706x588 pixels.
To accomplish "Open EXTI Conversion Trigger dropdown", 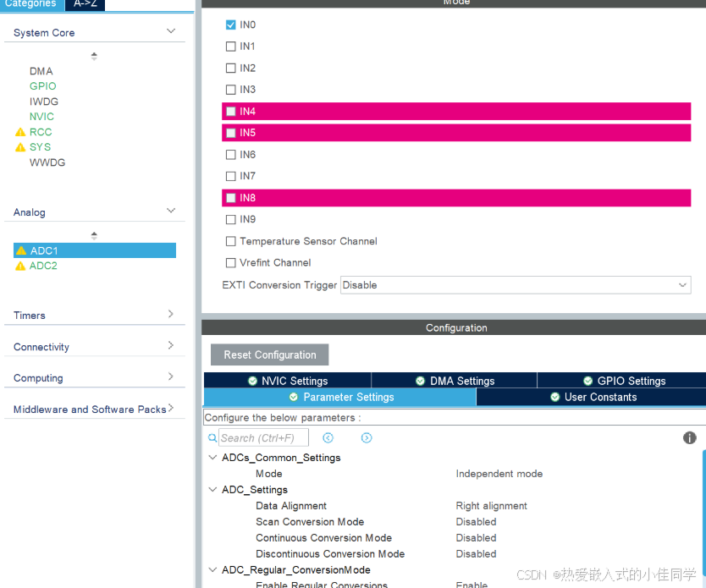I will 516,285.
